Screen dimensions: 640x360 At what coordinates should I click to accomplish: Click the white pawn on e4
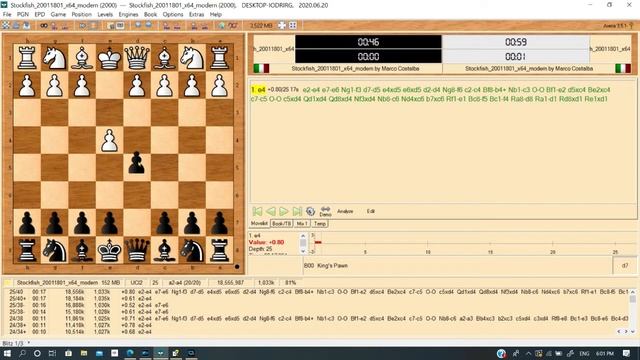tap(109, 140)
